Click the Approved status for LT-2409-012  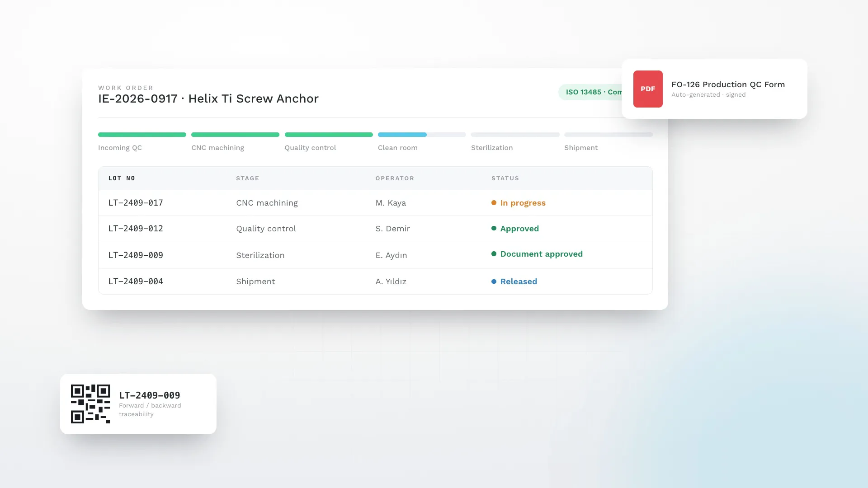coord(515,229)
